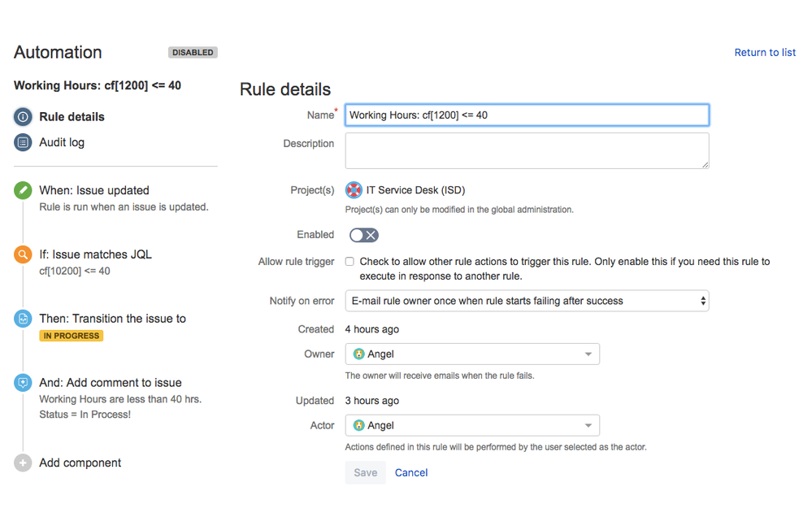Click the '4 hours ago' Created value

(371, 329)
